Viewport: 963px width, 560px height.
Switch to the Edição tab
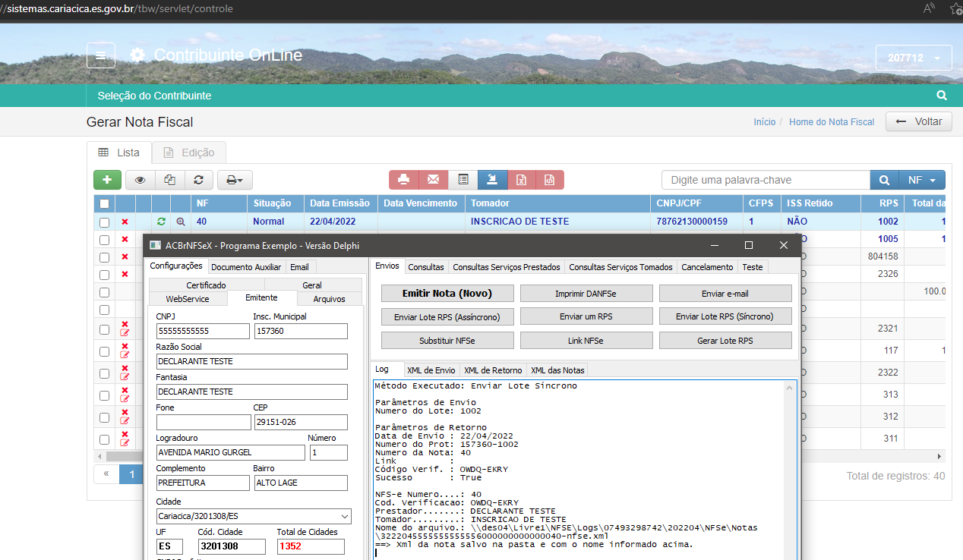(x=189, y=153)
